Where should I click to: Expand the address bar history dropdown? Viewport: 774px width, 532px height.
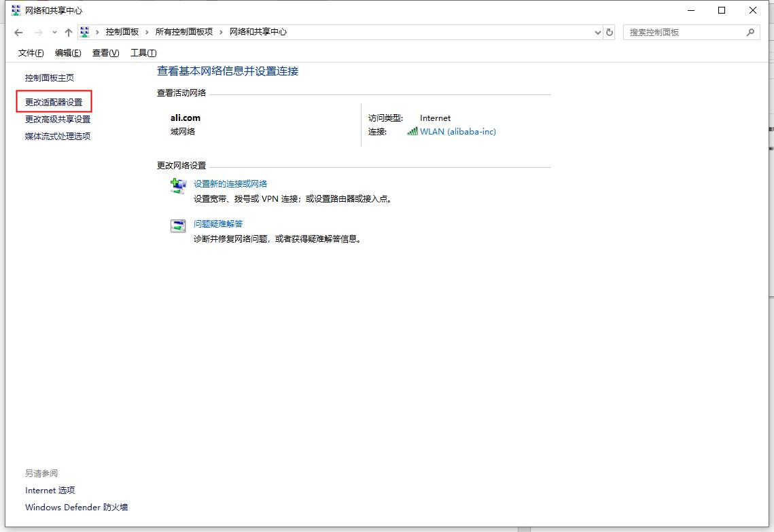598,33
